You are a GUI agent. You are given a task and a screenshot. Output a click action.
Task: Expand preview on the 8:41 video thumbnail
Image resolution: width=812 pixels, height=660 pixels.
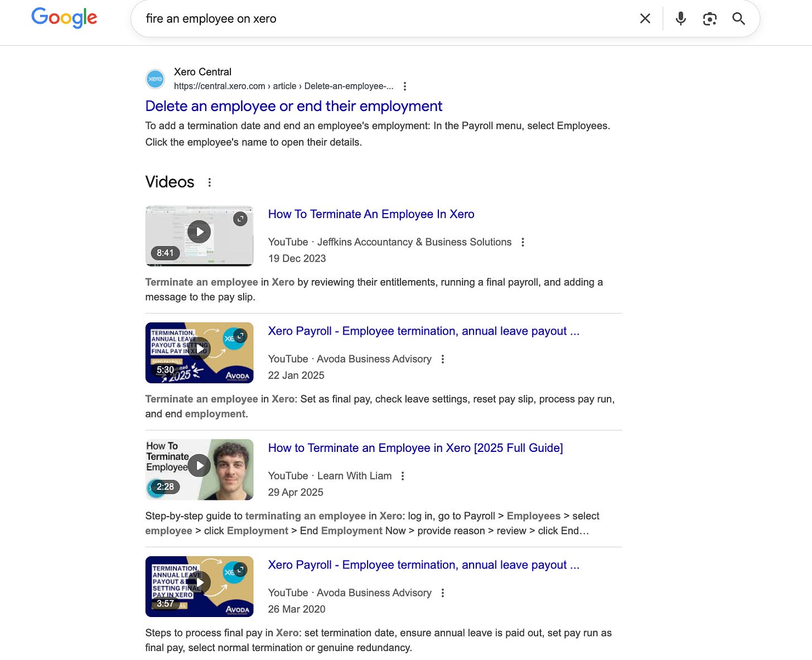240,219
